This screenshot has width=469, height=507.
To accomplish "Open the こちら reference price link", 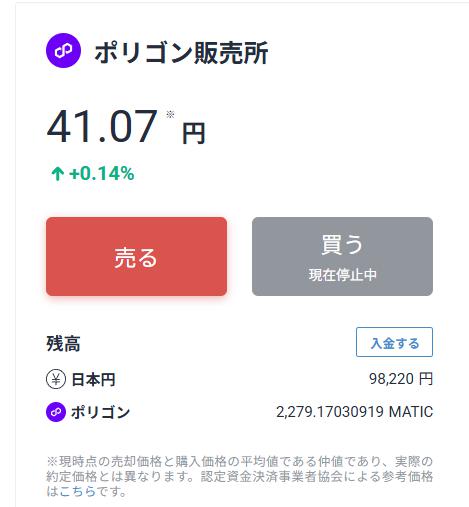I will coord(78,491).
